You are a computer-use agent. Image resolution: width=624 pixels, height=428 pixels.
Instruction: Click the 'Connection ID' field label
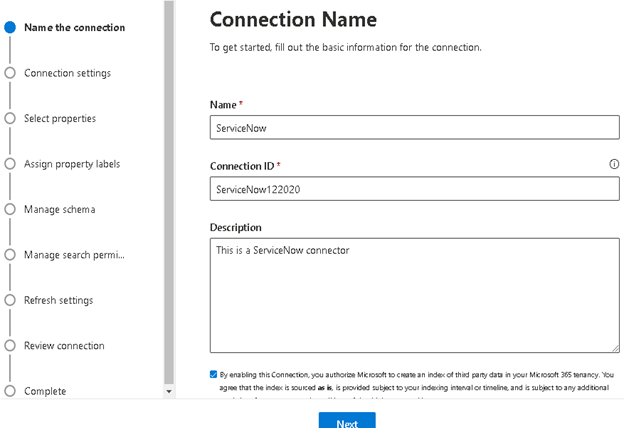[242, 166]
